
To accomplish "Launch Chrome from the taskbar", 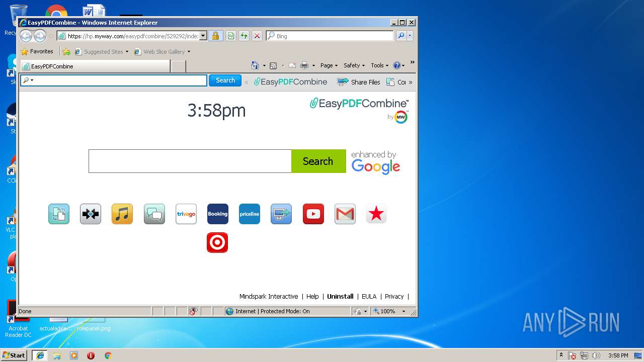I will (x=108, y=355).
